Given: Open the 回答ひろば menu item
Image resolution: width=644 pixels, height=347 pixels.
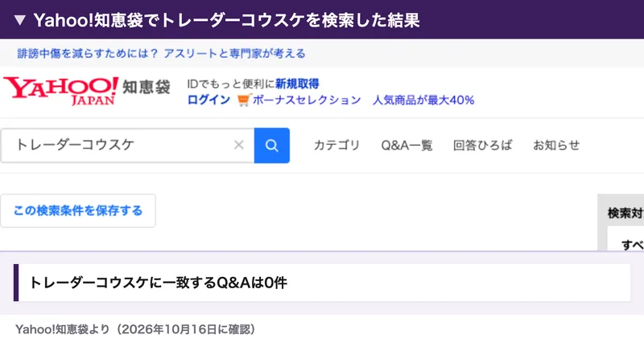Looking at the screenshot, I should [482, 145].
